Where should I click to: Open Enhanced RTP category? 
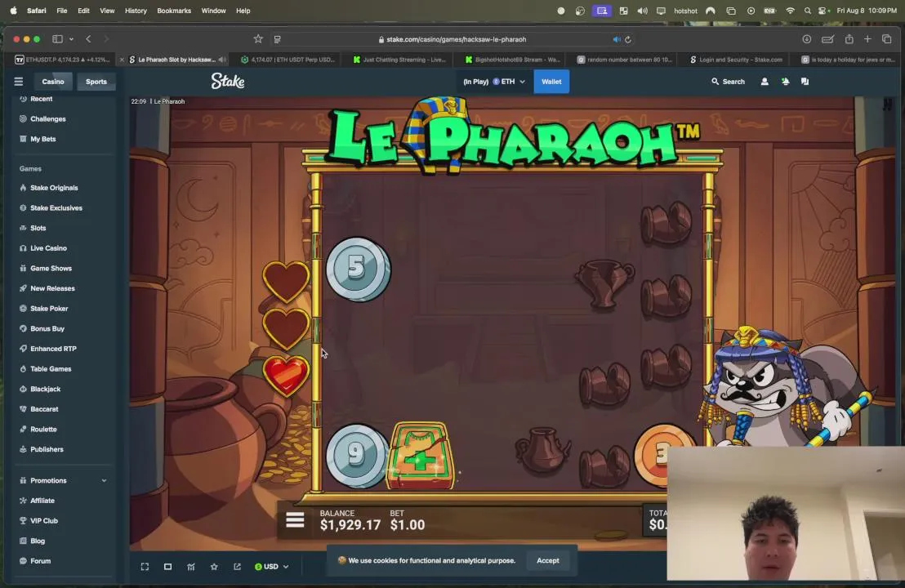[x=53, y=349]
